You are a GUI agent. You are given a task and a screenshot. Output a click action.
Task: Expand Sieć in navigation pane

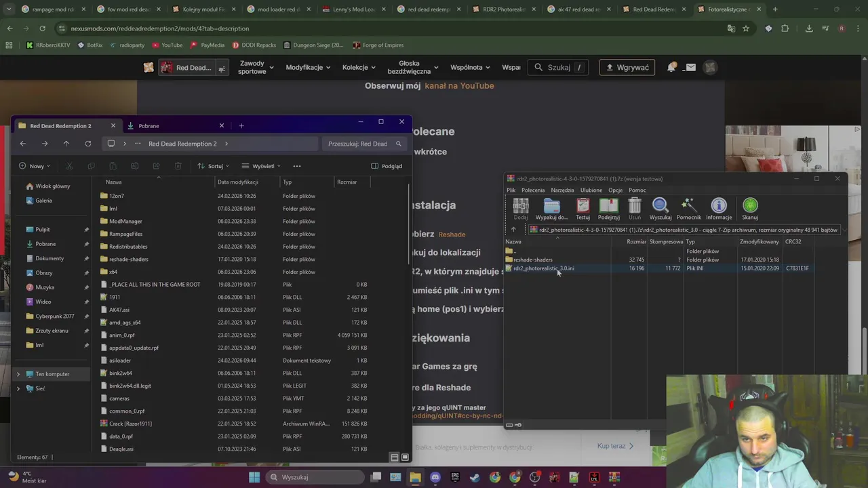pyautogui.click(x=18, y=388)
